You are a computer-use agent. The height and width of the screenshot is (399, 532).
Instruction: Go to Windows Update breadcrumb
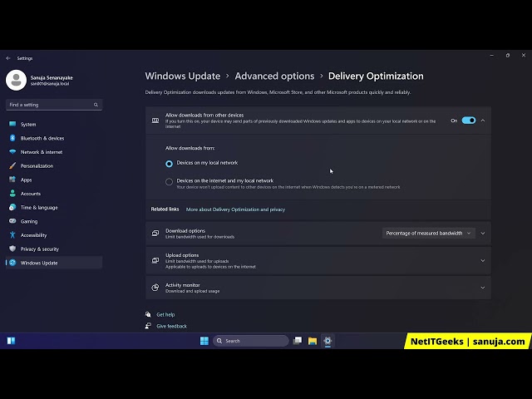point(183,76)
